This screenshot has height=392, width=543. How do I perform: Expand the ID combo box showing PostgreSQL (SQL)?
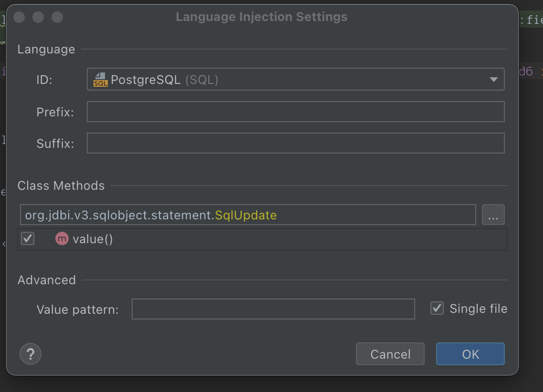296,79
